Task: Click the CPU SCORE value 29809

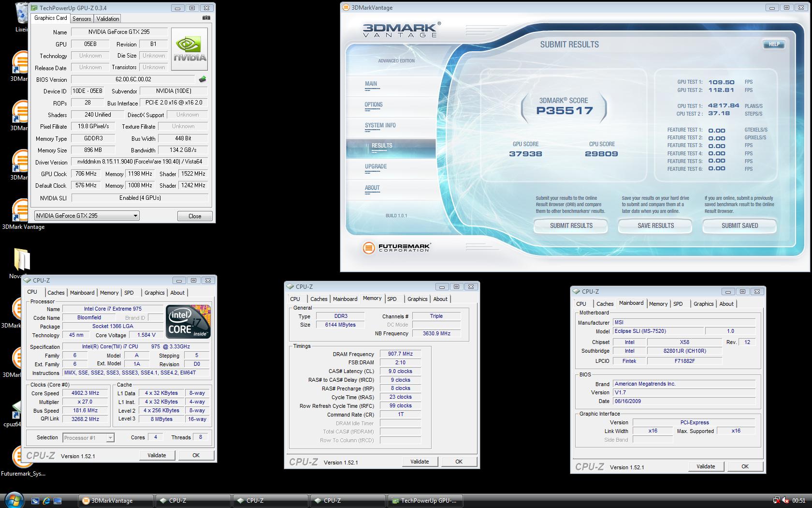Action: (x=601, y=154)
